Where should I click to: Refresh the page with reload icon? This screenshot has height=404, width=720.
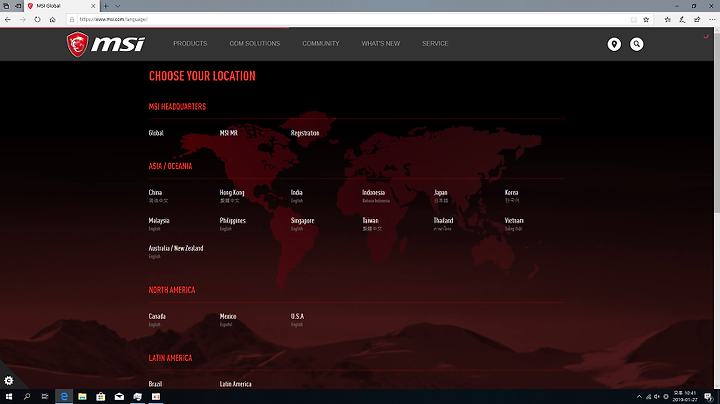point(37,19)
